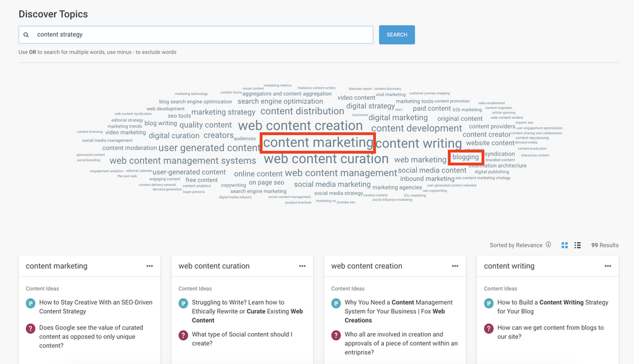Click article icon for SEO-Driven Content Strategy

tap(30, 303)
